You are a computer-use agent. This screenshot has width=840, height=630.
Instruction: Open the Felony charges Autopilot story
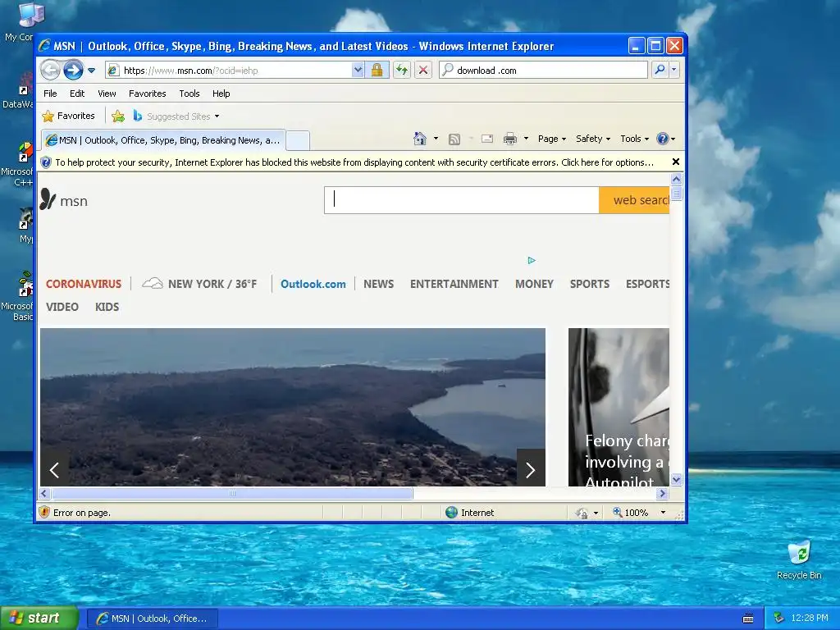coord(619,407)
